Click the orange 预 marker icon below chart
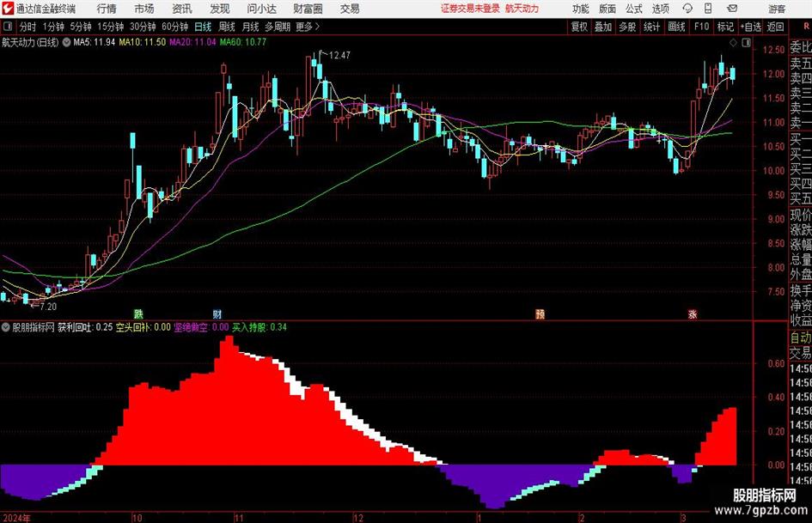812x523 pixels. point(540,313)
